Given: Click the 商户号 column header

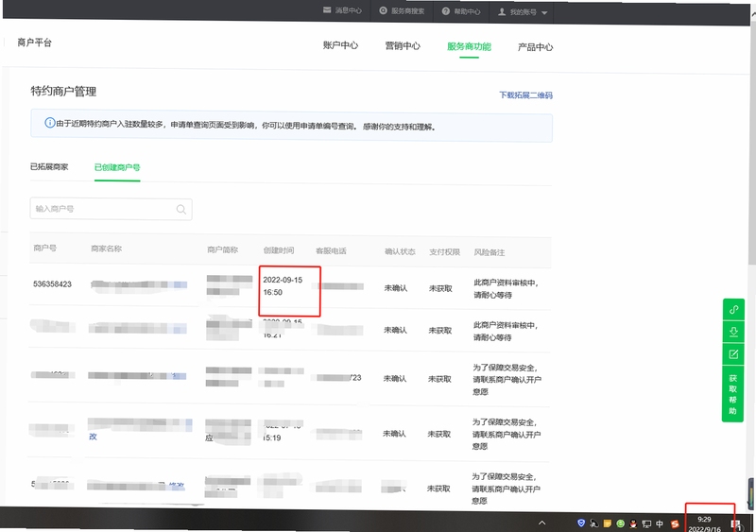Looking at the screenshot, I should [44, 248].
